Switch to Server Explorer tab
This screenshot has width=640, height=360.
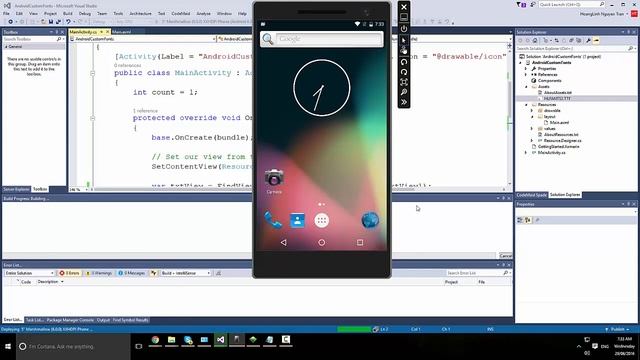[16, 189]
